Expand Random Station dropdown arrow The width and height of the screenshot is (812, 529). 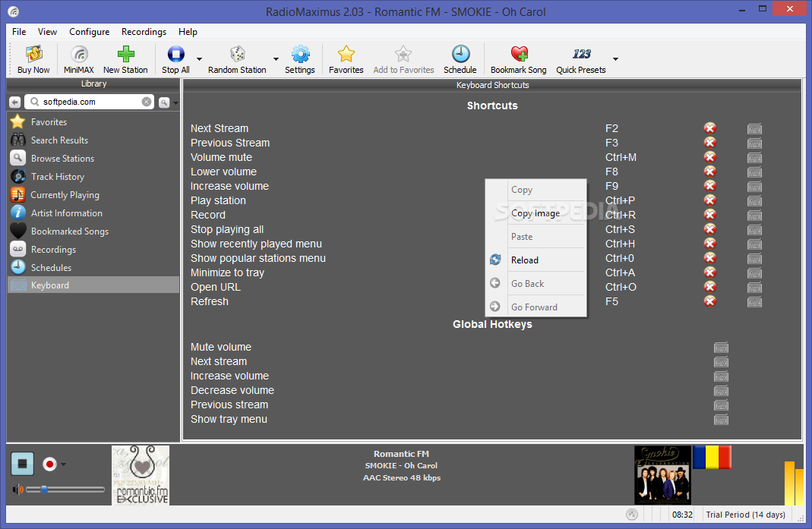[x=276, y=59]
